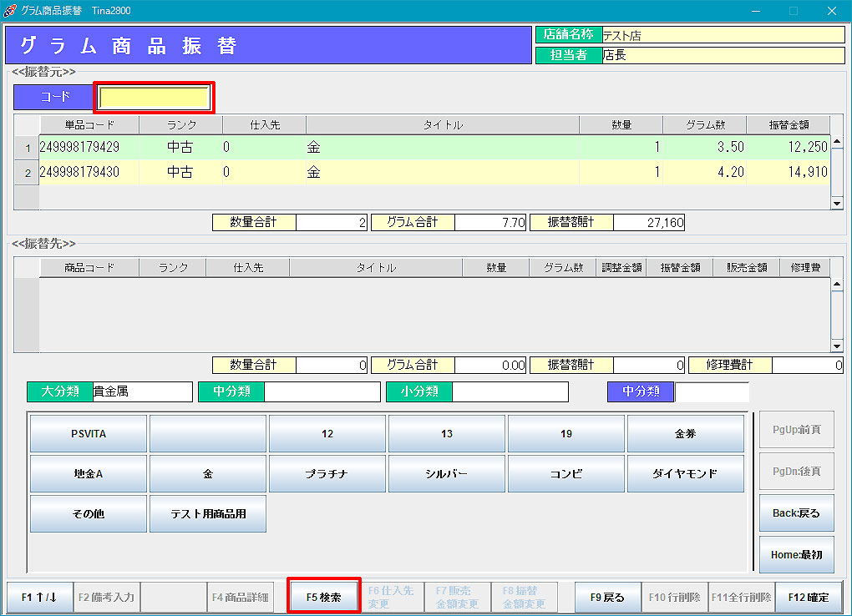852x616 pixels.
Task: Select the プラチナ category button
Action: click(x=327, y=473)
